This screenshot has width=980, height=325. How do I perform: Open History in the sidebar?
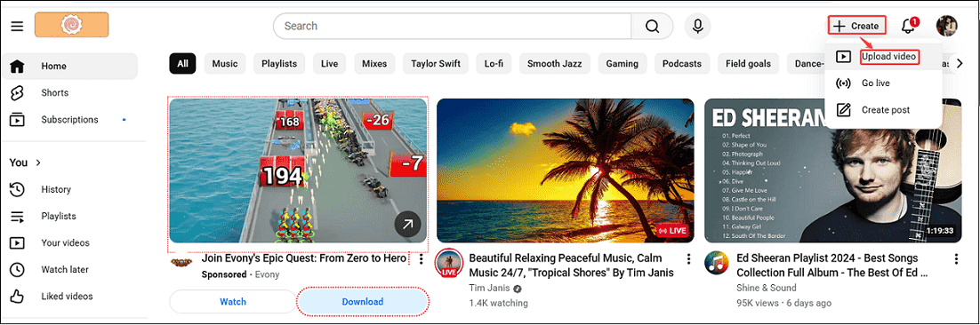tap(69, 190)
